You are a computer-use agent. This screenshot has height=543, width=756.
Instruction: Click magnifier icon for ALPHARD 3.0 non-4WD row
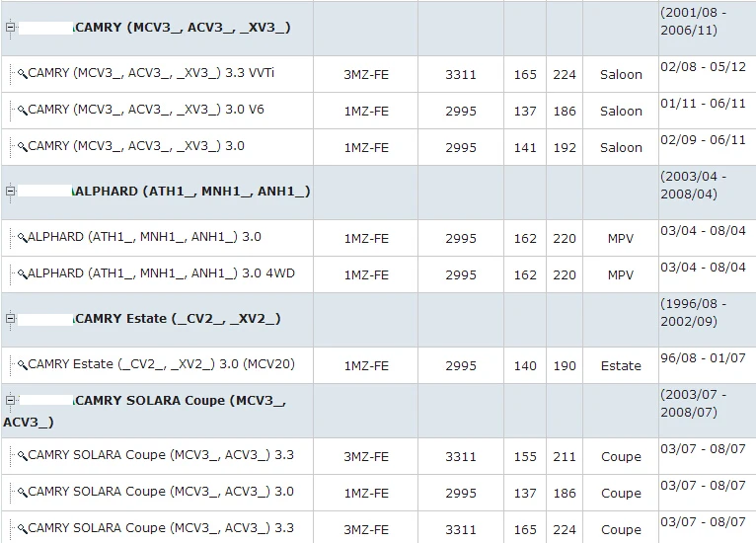(x=22, y=238)
